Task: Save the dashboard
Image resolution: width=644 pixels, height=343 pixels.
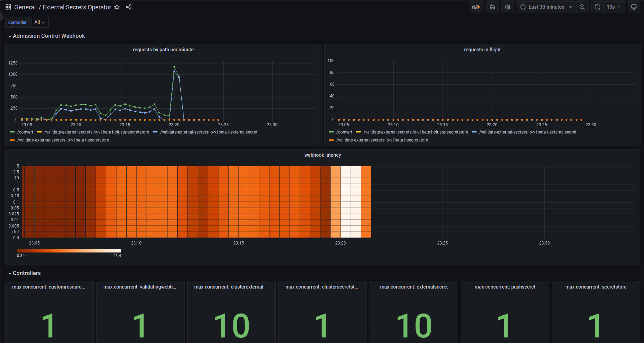Action: click(x=492, y=7)
